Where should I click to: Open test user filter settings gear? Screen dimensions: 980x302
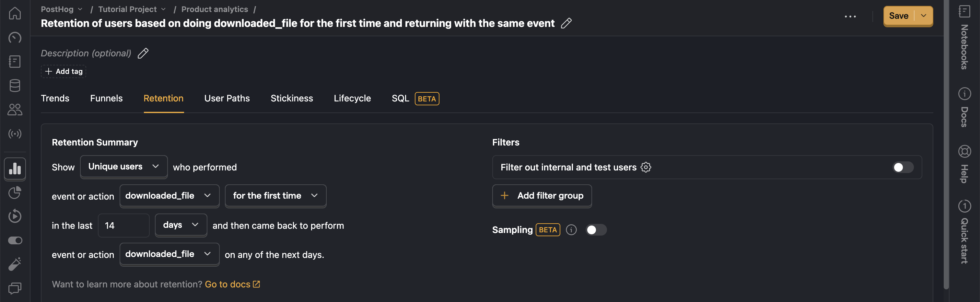coord(646,167)
